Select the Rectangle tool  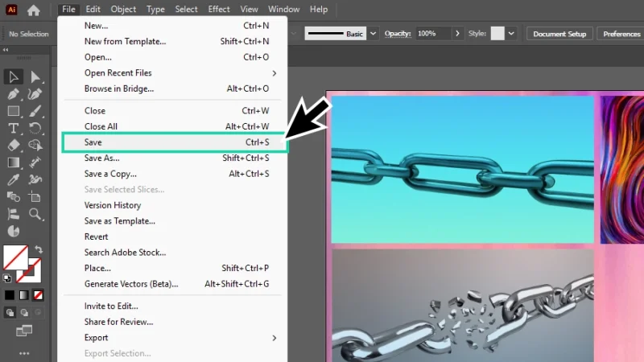click(x=13, y=112)
